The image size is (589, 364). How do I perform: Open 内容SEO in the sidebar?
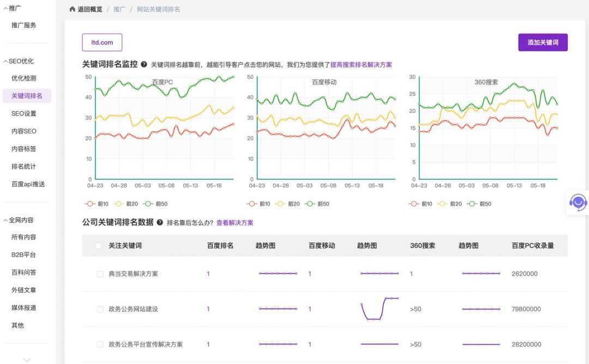[23, 131]
